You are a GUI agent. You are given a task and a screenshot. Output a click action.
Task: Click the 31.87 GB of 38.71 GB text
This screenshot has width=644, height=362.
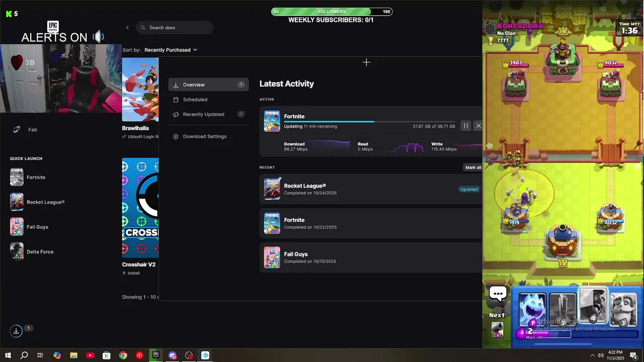point(434,126)
